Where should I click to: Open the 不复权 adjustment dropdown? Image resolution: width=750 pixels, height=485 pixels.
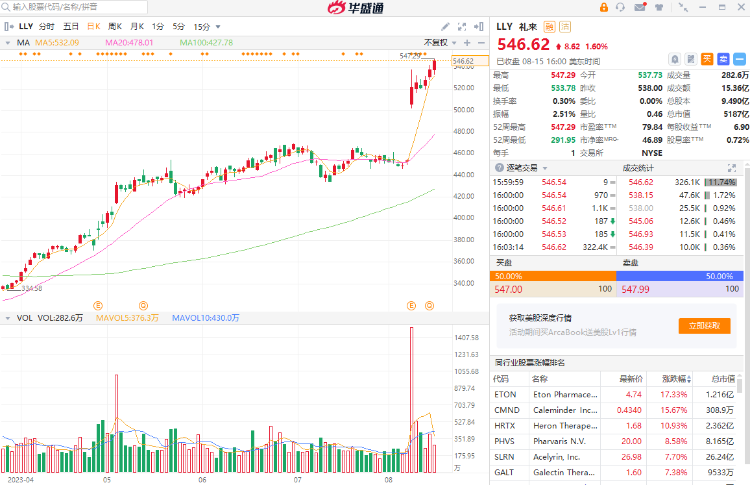pyautogui.click(x=439, y=43)
